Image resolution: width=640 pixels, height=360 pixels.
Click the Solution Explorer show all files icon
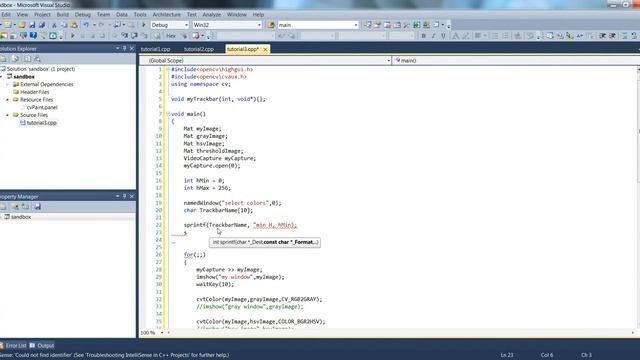(x=16, y=59)
